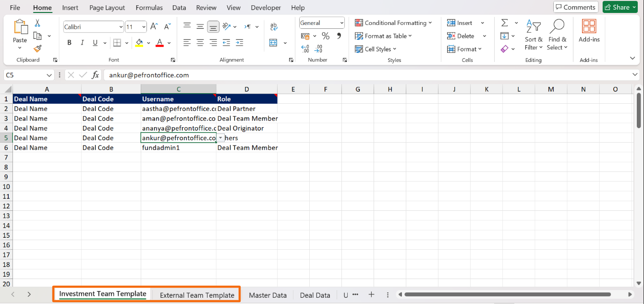Viewport: 644px width, 304px height.
Task: Click the Format Painter brush icon
Action: point(37,49)
